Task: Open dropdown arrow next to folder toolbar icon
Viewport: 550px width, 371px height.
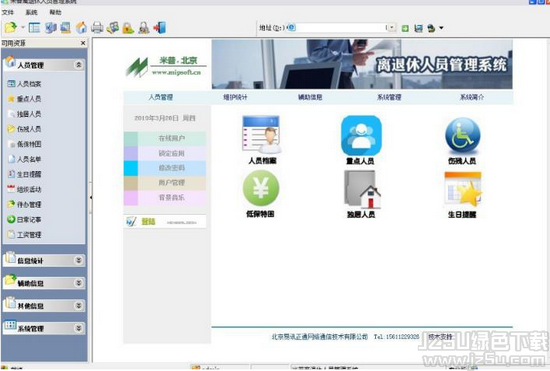Action: [23, 27]
